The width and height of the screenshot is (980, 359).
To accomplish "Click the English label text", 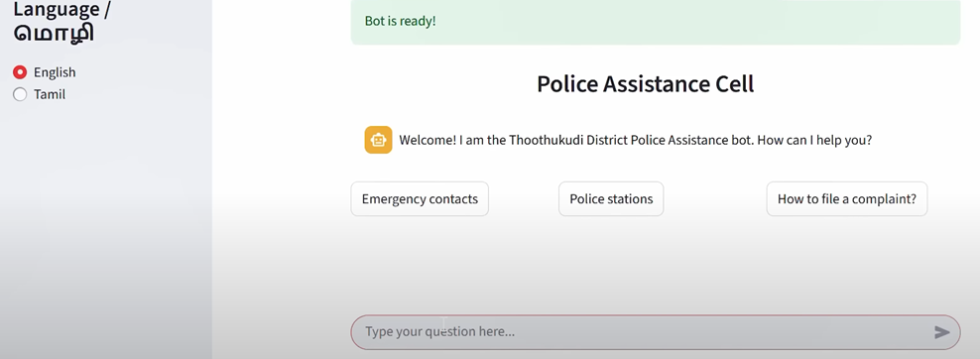I will point(55,72).
